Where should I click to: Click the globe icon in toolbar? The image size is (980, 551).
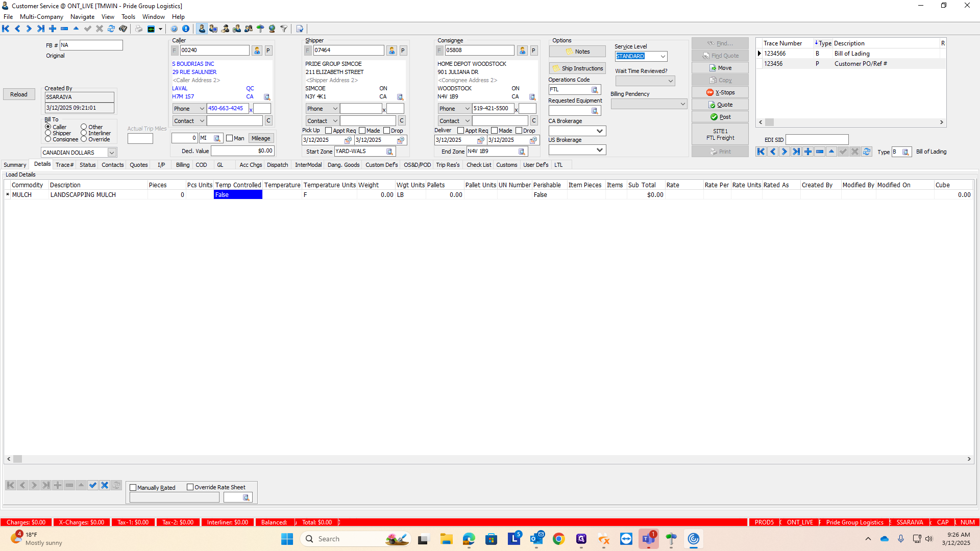[272, 29]
